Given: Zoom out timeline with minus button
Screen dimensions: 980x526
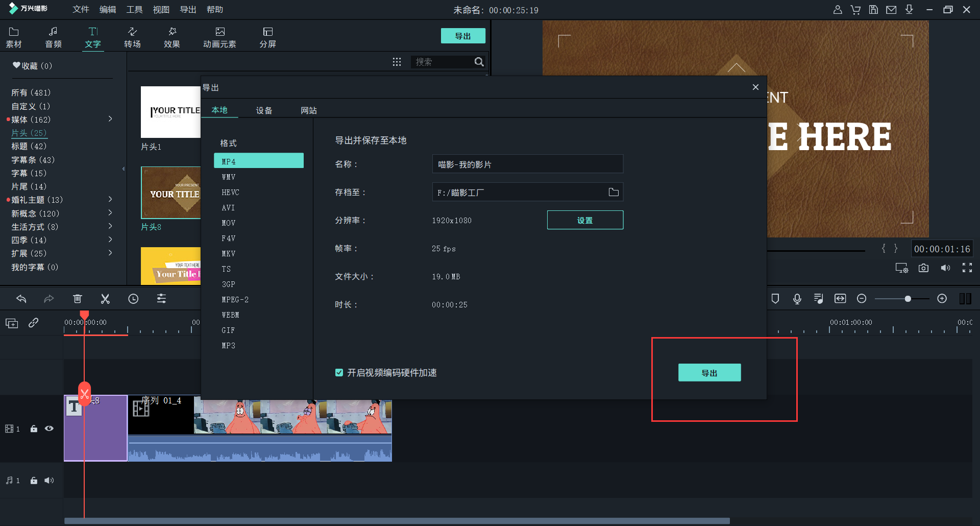Looking at the screenshot, I should pos(862,299).
